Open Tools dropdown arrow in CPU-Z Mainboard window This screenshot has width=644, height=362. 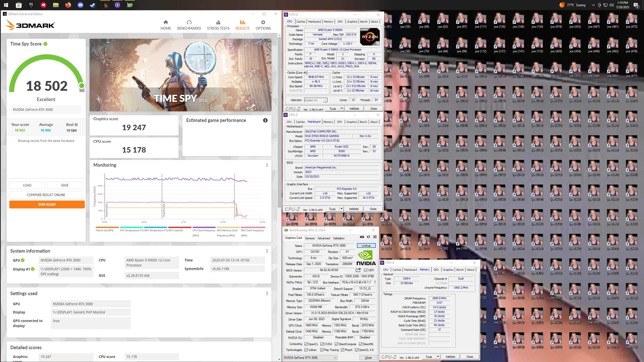click(341, 209)
